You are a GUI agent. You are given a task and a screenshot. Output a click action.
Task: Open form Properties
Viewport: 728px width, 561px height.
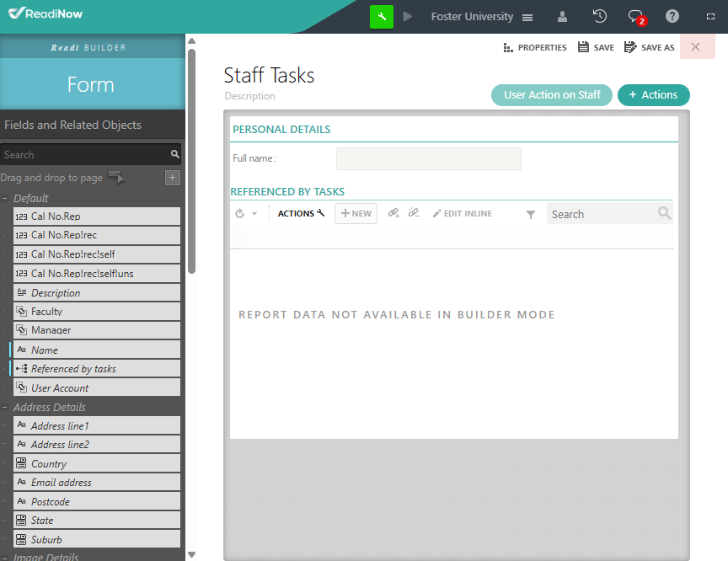tap(535, 47)
